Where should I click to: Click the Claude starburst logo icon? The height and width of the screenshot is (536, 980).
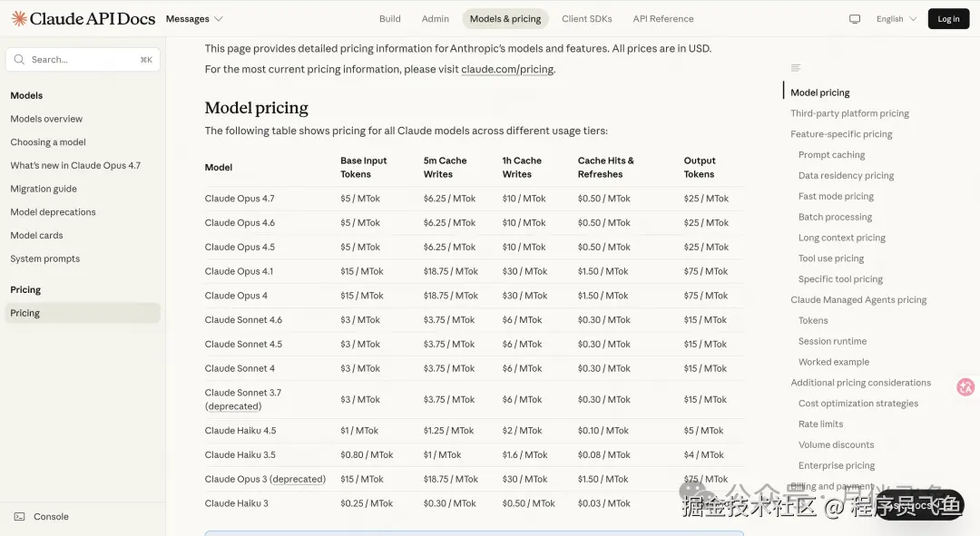pyautogui.click(x=19, y=19)
